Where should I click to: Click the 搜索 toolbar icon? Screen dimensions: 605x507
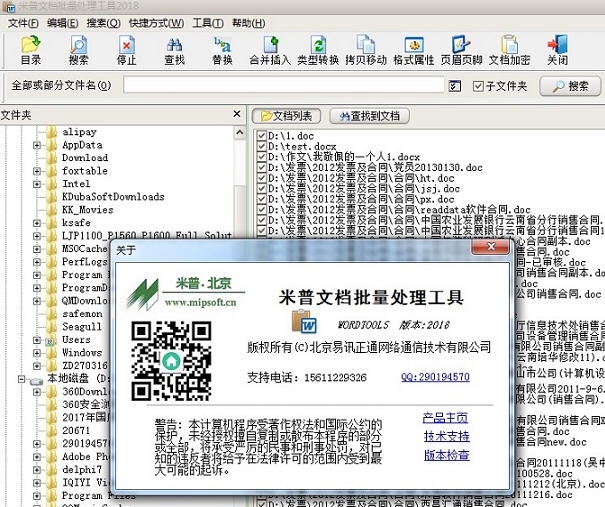(x=78, y=50)
